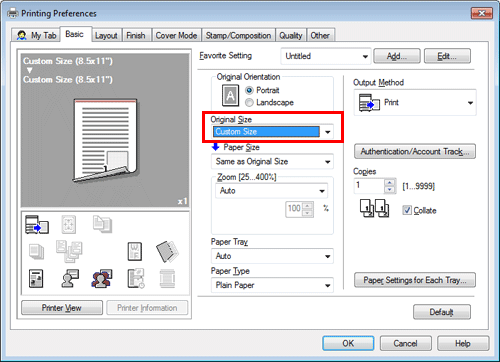Dismiss the dialog with Cancel
The height and width of the screenshot is (362, 500).
pos(405,343)
